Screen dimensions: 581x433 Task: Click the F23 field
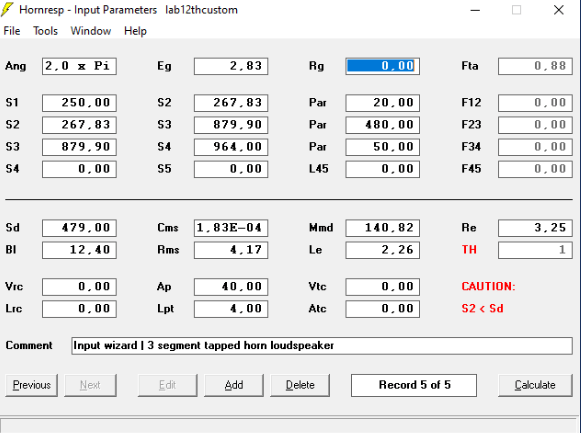tap(535, 125)
